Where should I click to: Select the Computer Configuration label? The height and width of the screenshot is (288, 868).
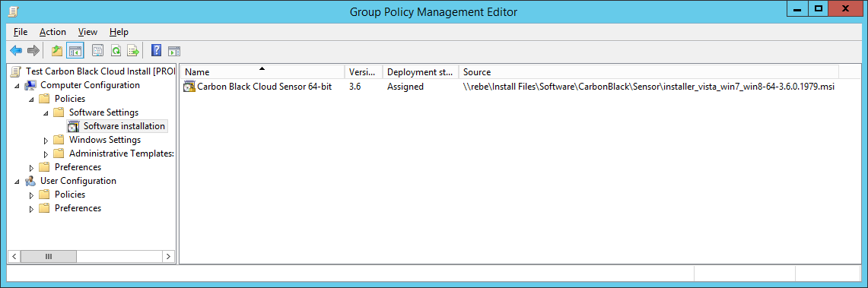tap(90, 85)
